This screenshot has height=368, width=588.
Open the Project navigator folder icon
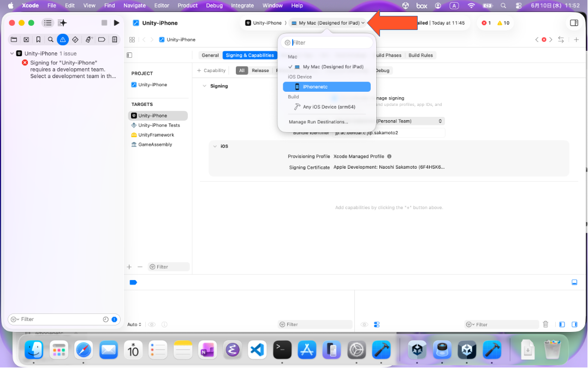point(14,39)
